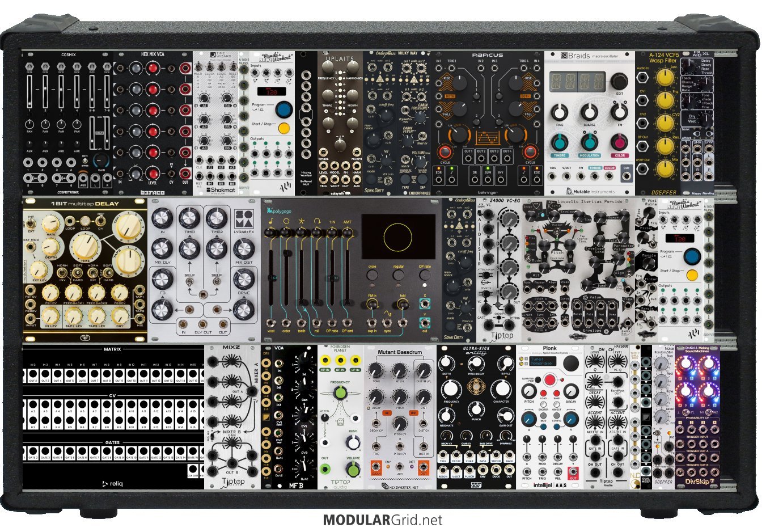Image resolution: width=766 pixels, height=532 pixels.
Task: Flip the Cosmix drive bypass switch
Action: point(84,161)
